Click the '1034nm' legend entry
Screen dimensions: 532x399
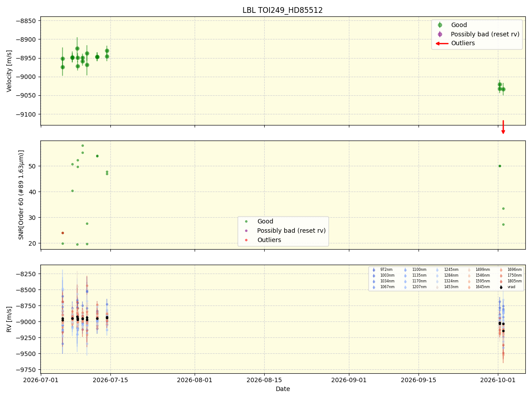387,281
